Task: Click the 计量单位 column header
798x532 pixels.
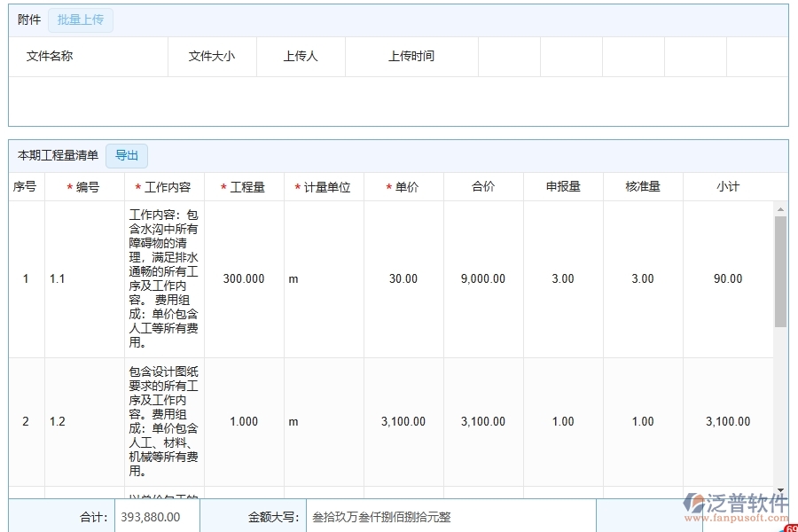Action: (325, 186)
